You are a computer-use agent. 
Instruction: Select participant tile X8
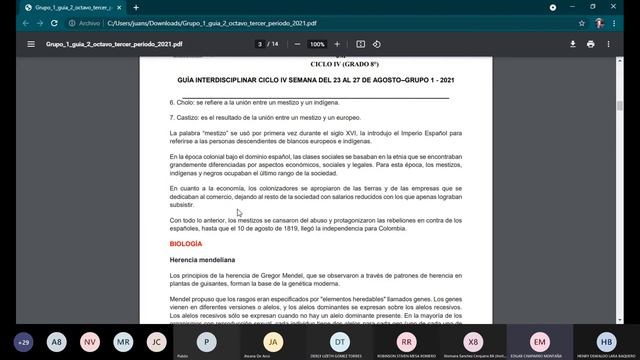click(x=473, y=342)
